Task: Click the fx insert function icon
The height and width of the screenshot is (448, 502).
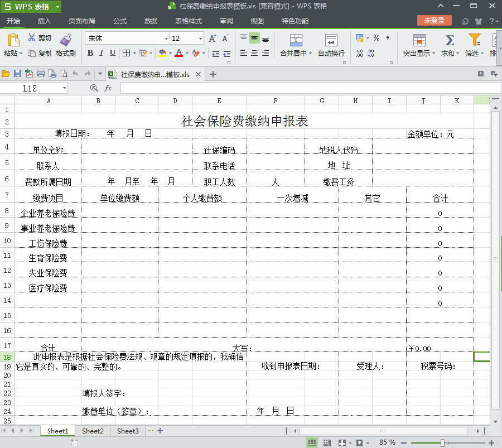Action: click(108, 88)
